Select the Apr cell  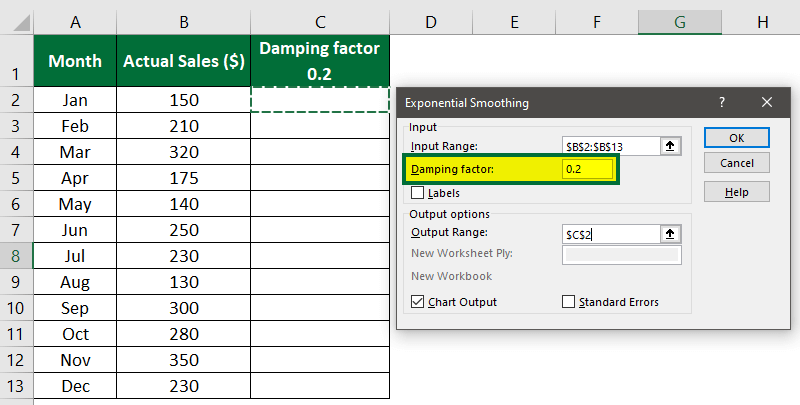pyautogui.click(x=75, y=178)
